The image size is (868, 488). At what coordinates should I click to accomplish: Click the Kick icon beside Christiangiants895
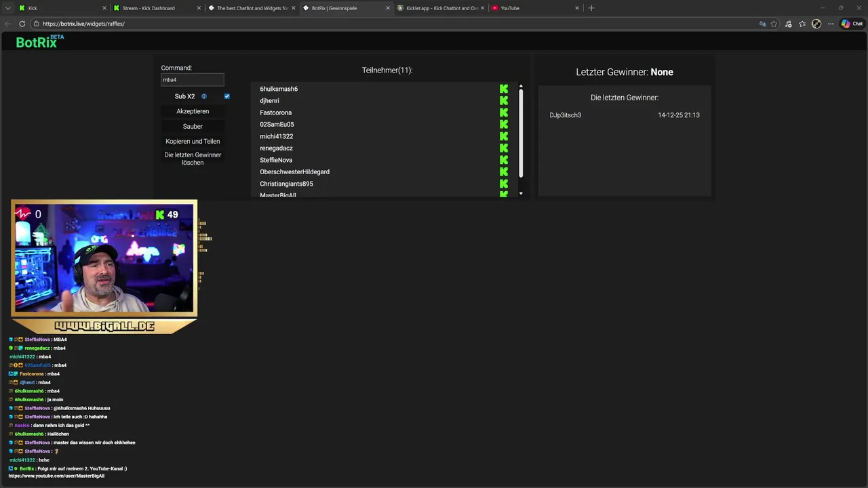pyautogui.click(x=504, y=184)
